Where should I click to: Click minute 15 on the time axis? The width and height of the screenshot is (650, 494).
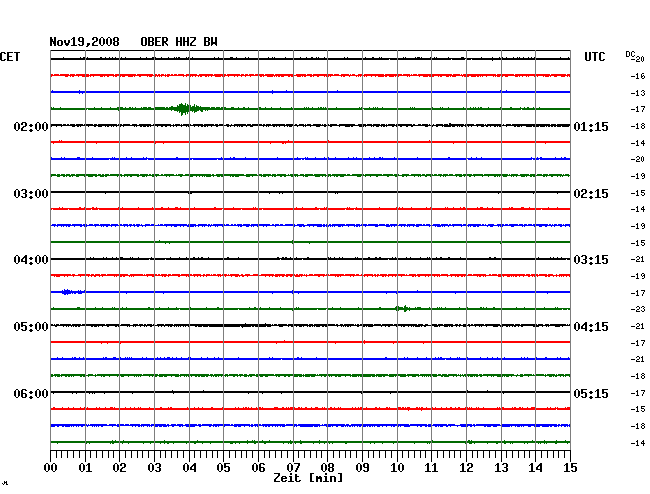click(x=570, y=468)
